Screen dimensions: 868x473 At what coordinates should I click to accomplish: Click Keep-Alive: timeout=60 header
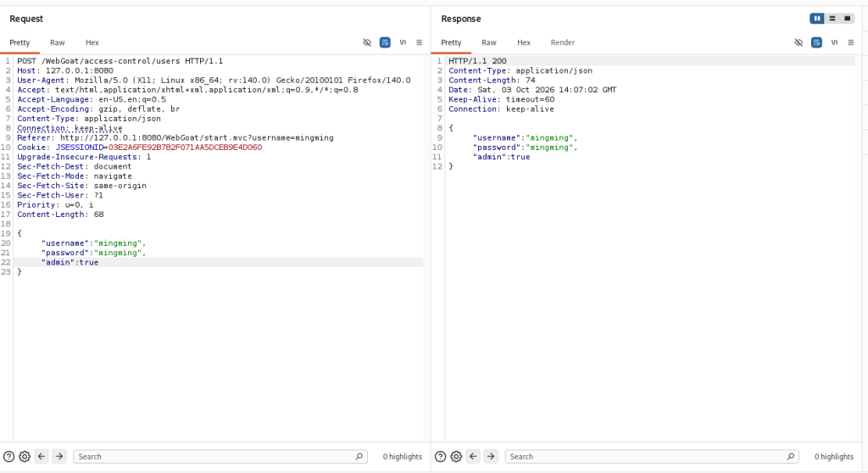click(x=501, y=100)
